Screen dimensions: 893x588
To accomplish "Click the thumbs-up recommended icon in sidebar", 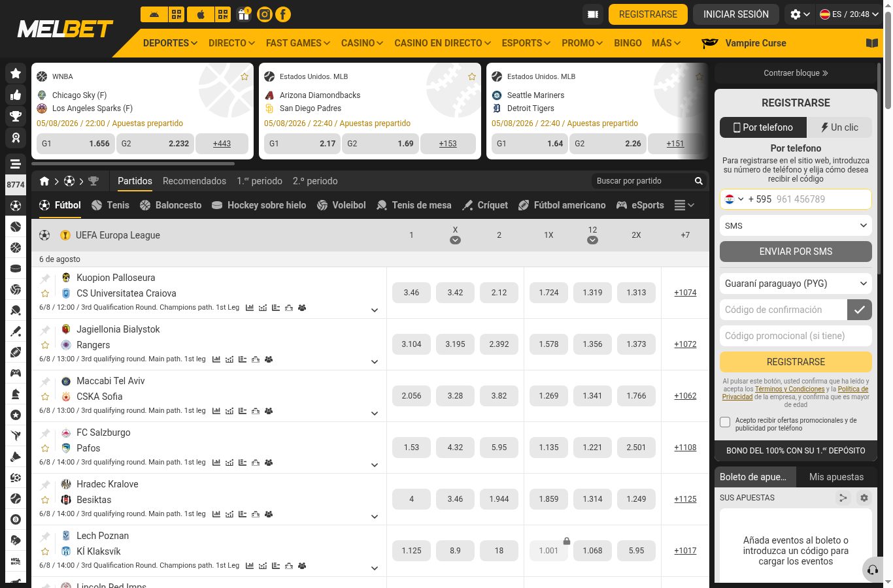I will (x=16, y=95).
